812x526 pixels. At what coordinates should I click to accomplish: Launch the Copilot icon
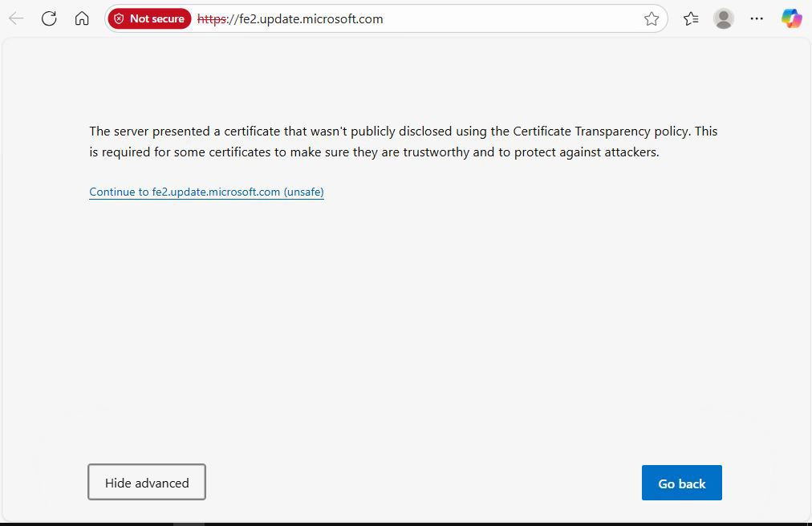(x=791, y=18)
